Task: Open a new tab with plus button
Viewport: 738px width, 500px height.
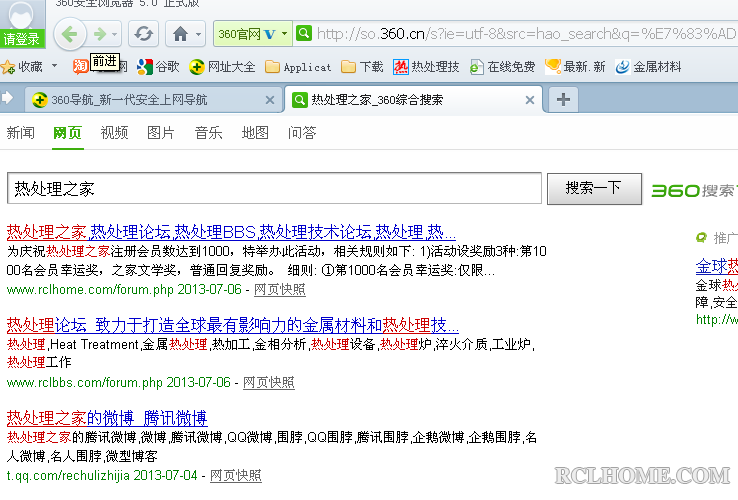Action: [563, 99]
